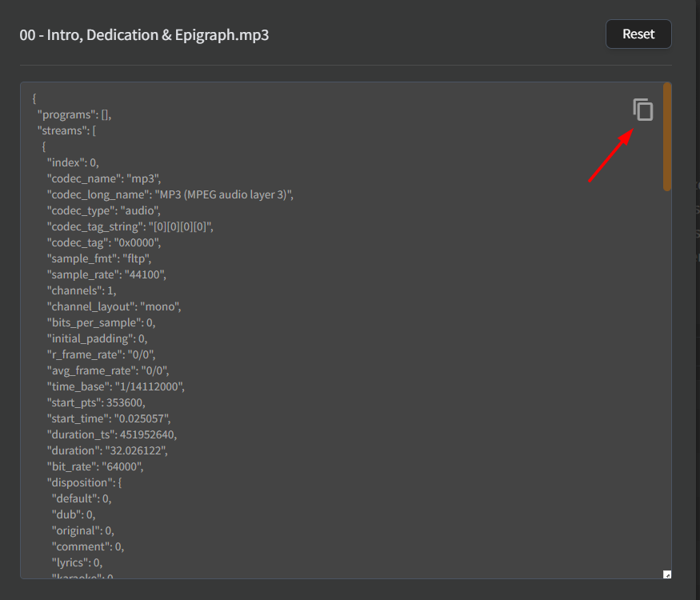Click the orange vertical scrollbar thumb
700x600 pixels.
click(667, 136)
